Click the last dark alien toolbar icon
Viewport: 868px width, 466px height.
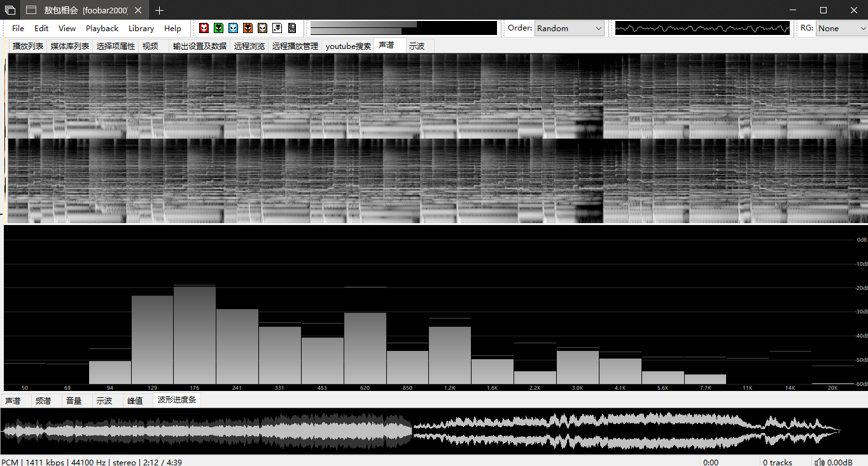coord(292,28)
